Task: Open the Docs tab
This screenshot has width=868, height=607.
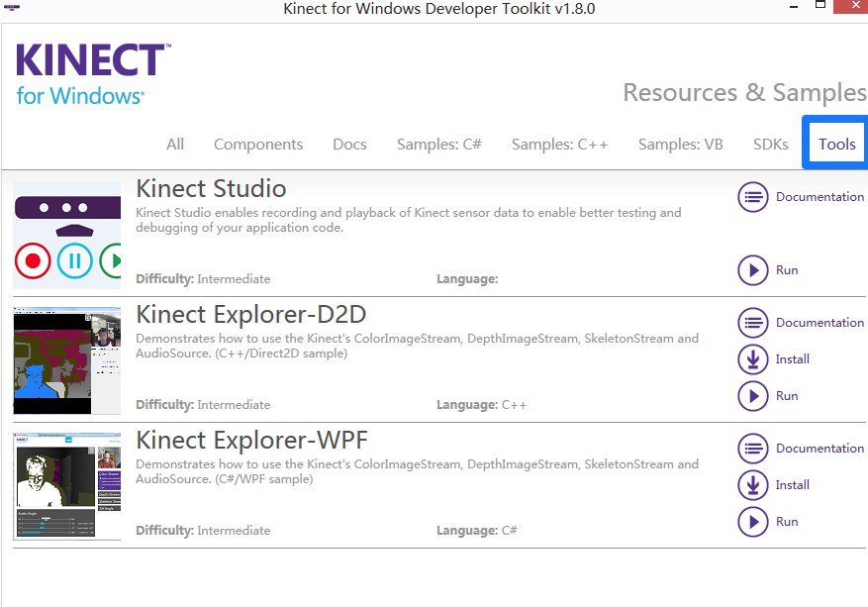Action: [x=349, y=145]
